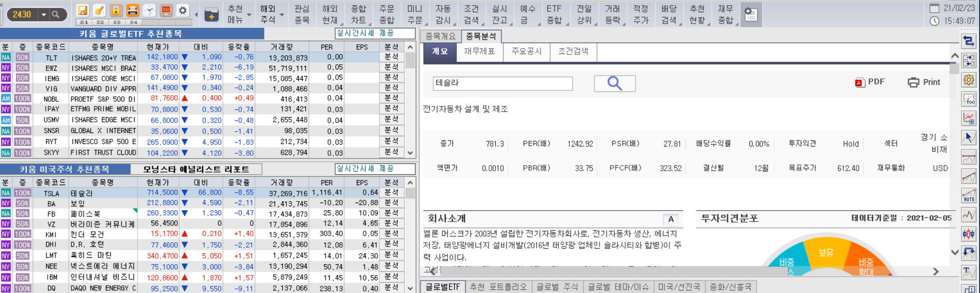Screen dimensions: 980x293
Task: Click the search magnifier beside 테슬라 field
Action: click(x=614, y=83)
